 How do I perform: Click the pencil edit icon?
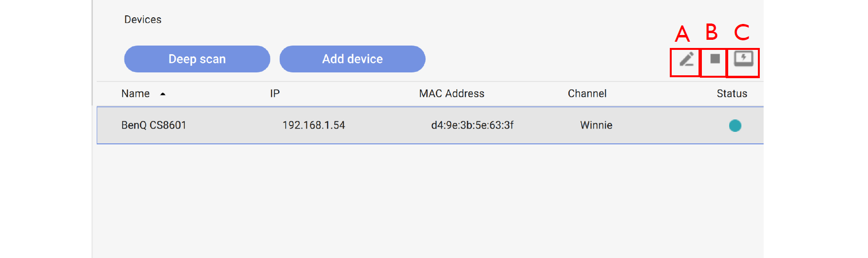point(687,59)
